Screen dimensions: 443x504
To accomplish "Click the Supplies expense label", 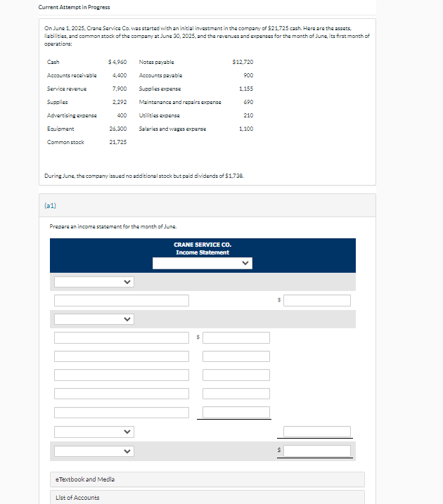I will (160, 89).
